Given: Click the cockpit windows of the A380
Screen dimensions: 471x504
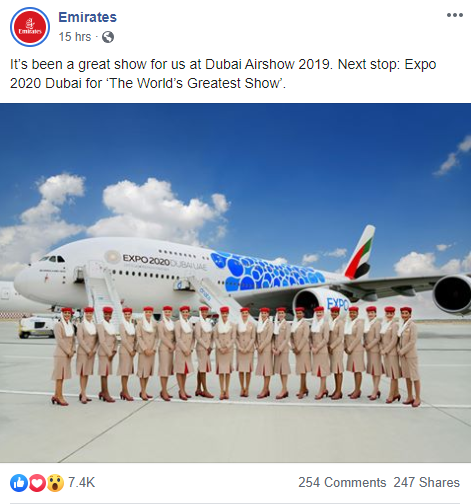Looking at the screenshot, I should (x=52, y=259).
